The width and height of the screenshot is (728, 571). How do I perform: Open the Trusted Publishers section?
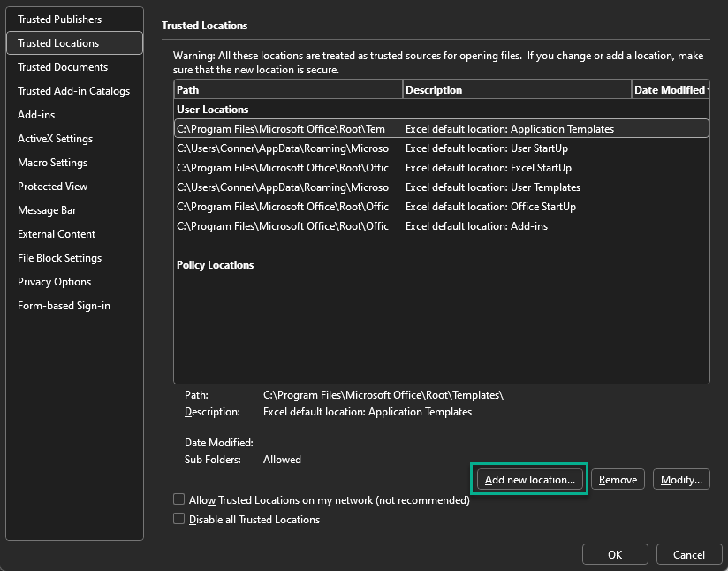click(x=59, y=19)
